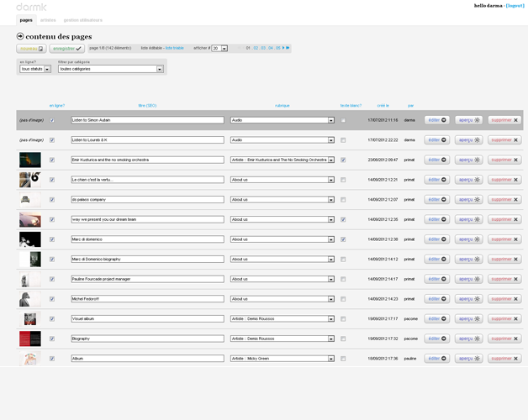Toggle texte blanc for Emir Kusturica row
Screen dimensions: 528x420
[343, 160]
